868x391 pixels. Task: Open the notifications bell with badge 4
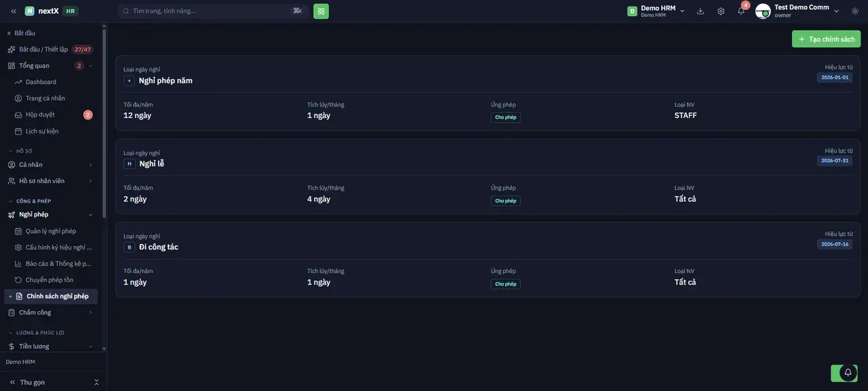point(741,11)
